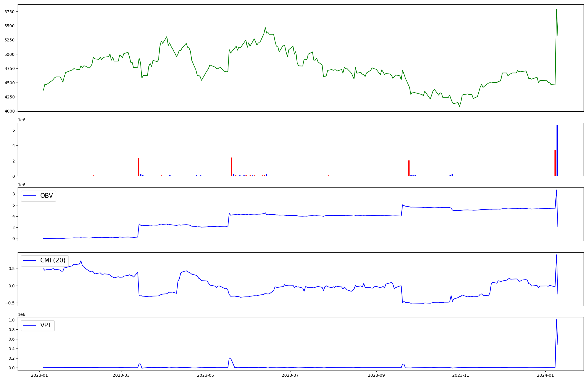Click the 2024-01 x-axis date label
This screenshot has width=588, height=382.
pos(545,375)
